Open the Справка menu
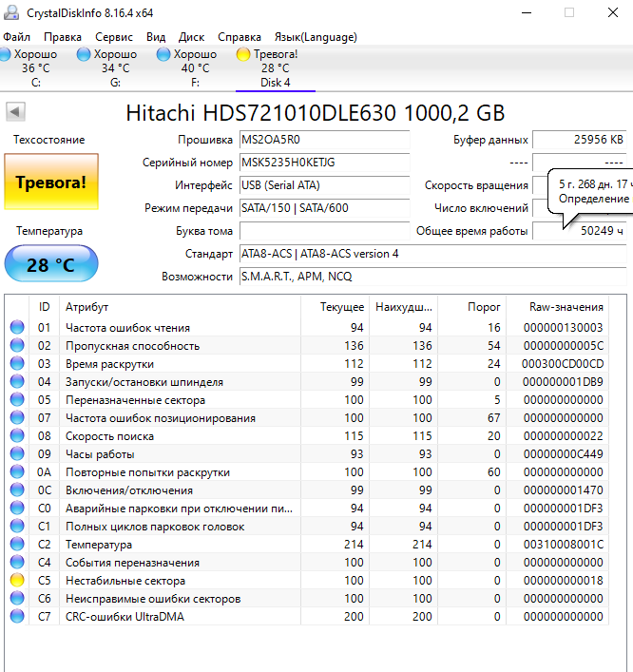This screenshot has width=633, height=672. click(x=240, y=37)
